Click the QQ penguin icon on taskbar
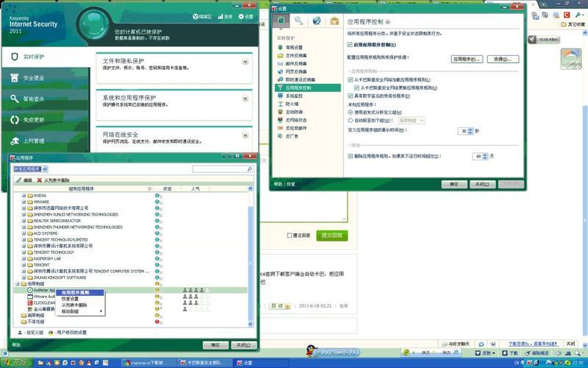Screen dimensions: 588x368 [x=311, y=352]
